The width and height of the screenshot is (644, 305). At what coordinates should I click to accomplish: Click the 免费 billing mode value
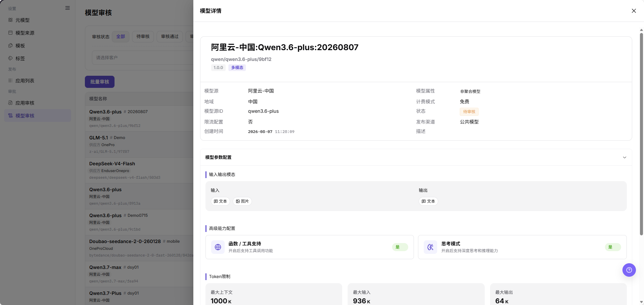(464, 102)
